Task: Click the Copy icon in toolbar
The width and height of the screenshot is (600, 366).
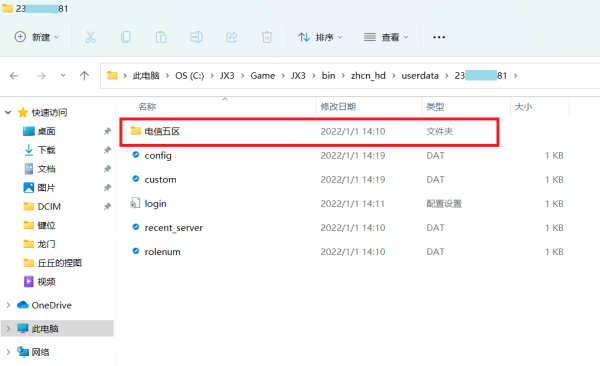Action: tap(126, 37)
